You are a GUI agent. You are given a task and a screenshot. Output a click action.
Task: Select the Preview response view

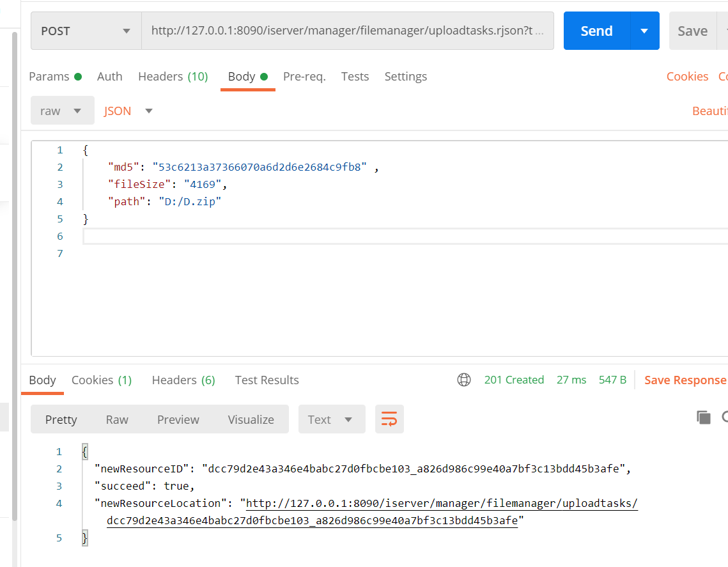178,419
